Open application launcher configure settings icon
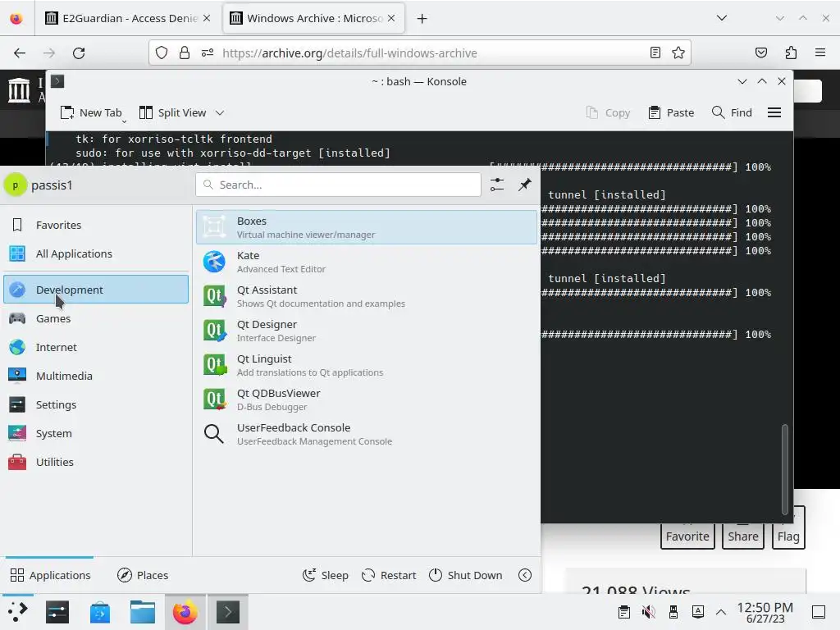 [496, 185]
